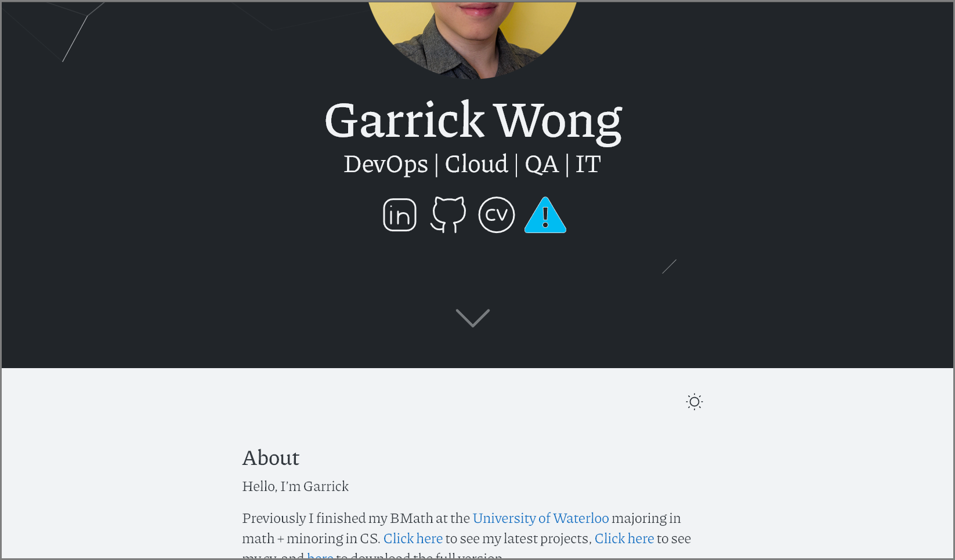This screenshot has height=560, width=955.
Task: Click the word 'Cloud' in the subtitle
Action: point(476,164)
